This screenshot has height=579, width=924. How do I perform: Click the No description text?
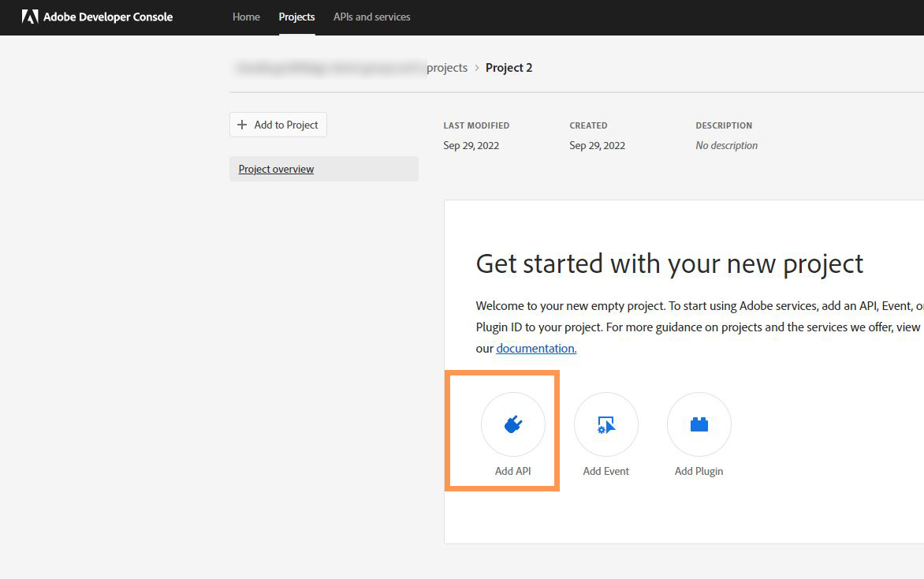point(727,146)
